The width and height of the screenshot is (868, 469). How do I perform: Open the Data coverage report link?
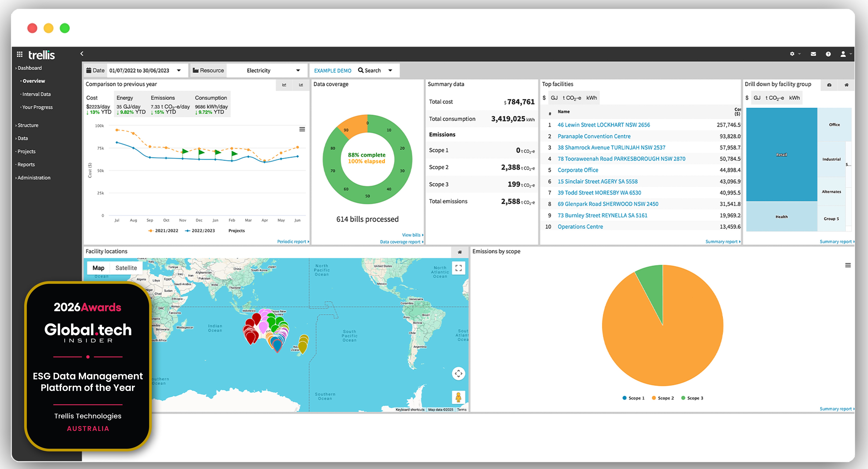pyautogui.click(x=402, y=242)
